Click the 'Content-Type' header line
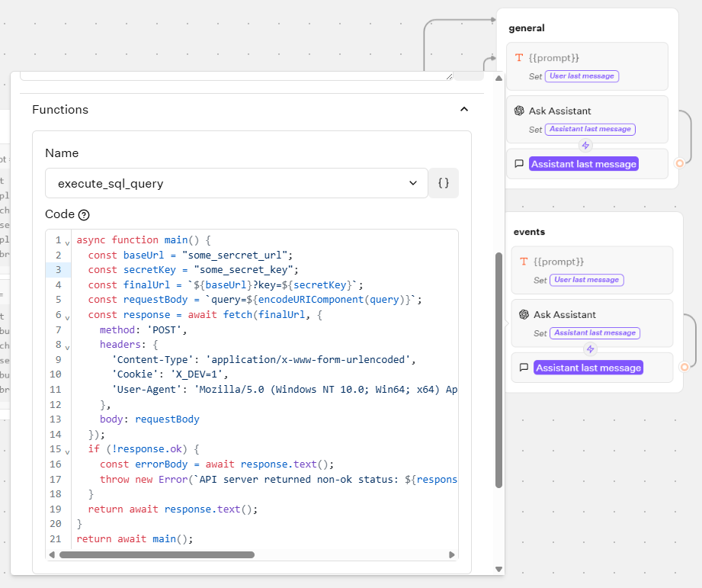Viewport: 702px width, 588px height. 265,360
